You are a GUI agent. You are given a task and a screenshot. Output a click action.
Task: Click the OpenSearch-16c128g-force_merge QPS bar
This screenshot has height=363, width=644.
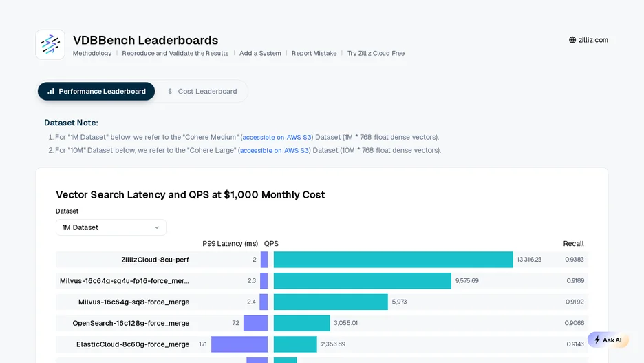tap(302, 323)
